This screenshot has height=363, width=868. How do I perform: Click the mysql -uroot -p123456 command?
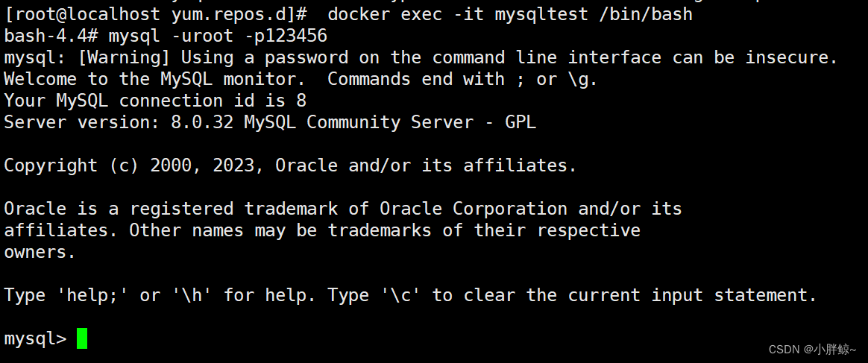(218, 36)
